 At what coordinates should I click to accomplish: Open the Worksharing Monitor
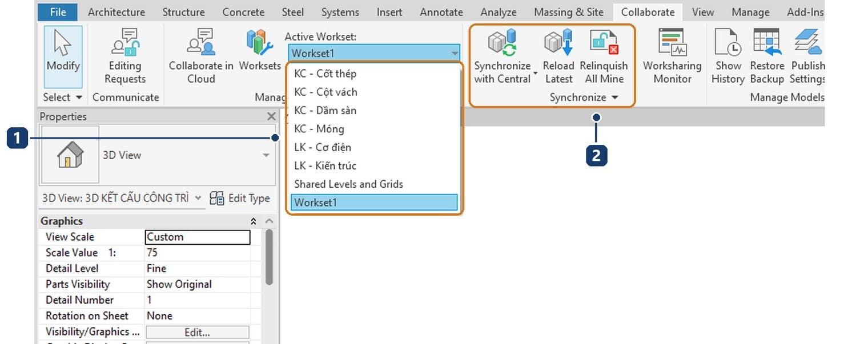(x=672, y=56)
